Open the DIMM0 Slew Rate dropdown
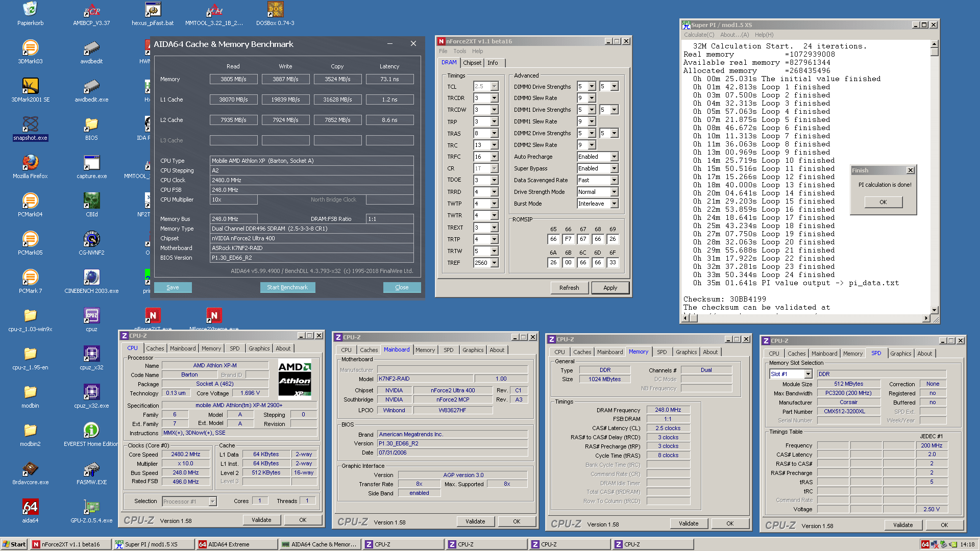The image size is (980, 551). click(592, 98)
